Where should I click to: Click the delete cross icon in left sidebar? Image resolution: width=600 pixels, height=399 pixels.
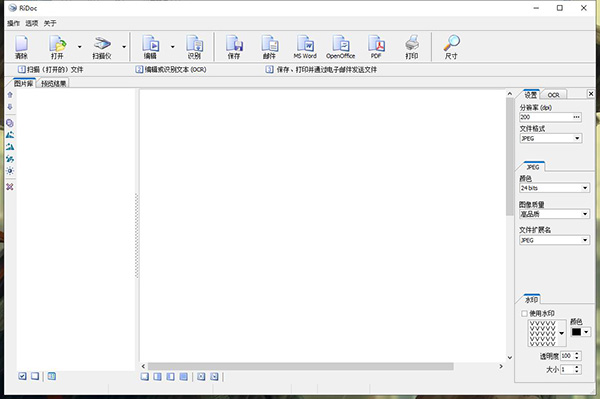coord(10,187)
